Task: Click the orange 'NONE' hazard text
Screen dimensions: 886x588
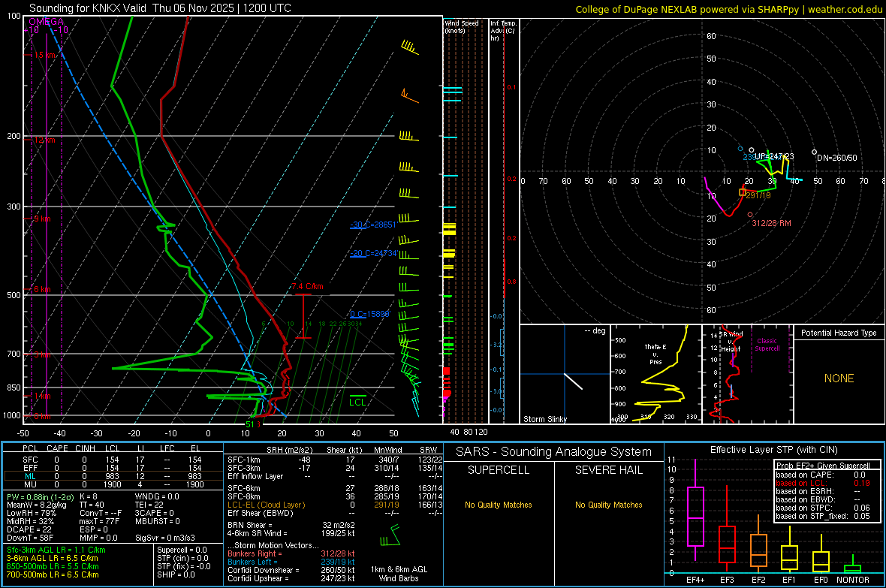Action: click(x=839, y=378)
